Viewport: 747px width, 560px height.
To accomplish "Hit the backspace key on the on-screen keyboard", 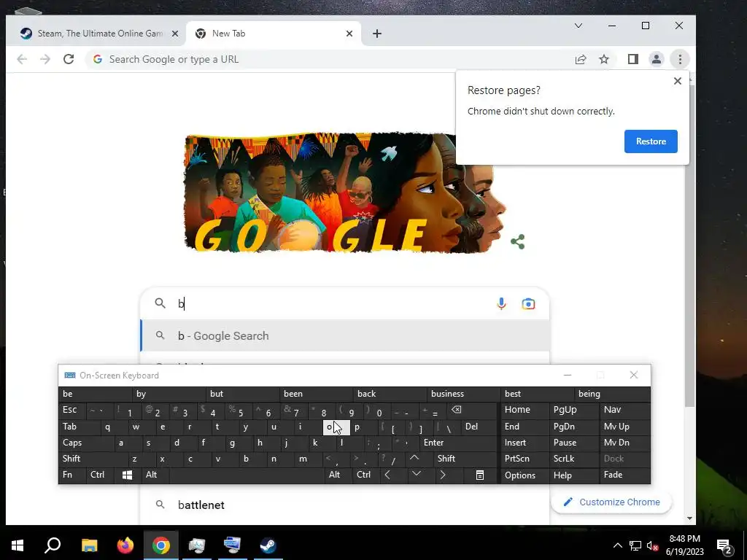I will (x=456, y=410).
